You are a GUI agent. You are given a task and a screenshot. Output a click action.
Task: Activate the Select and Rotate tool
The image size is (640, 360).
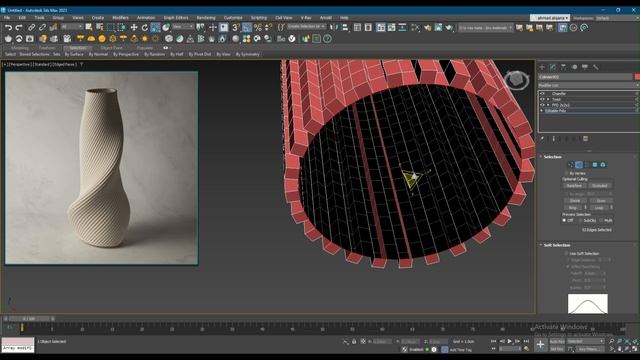click(144, 28)
